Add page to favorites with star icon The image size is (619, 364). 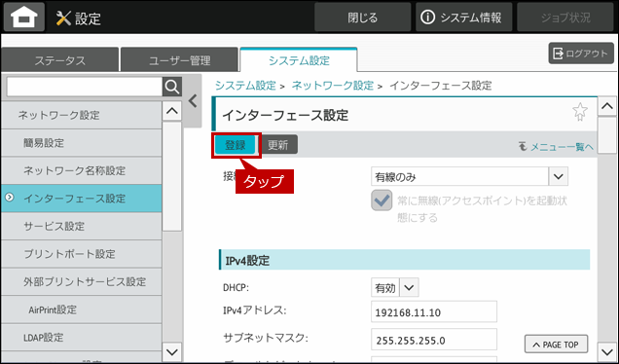point(580,112)
